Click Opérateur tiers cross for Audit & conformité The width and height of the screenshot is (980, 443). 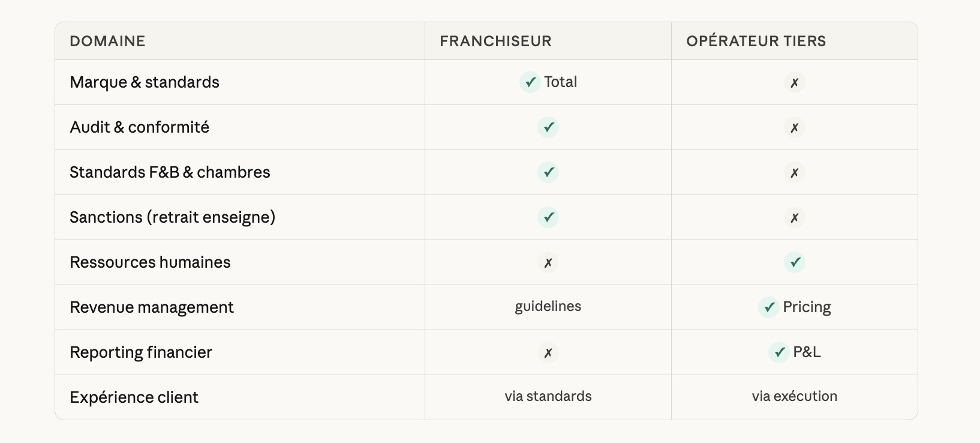click(795, 128)
